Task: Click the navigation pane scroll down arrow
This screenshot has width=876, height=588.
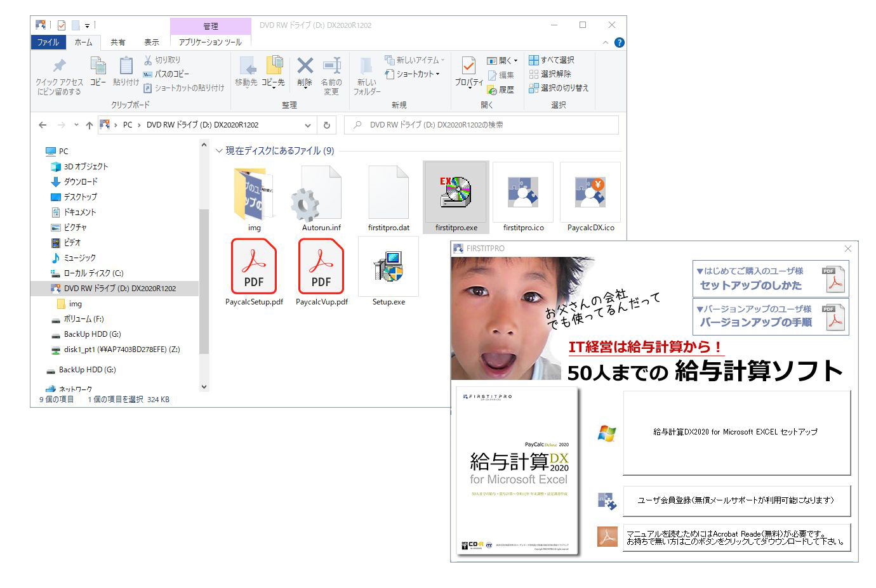Action: 204,386
